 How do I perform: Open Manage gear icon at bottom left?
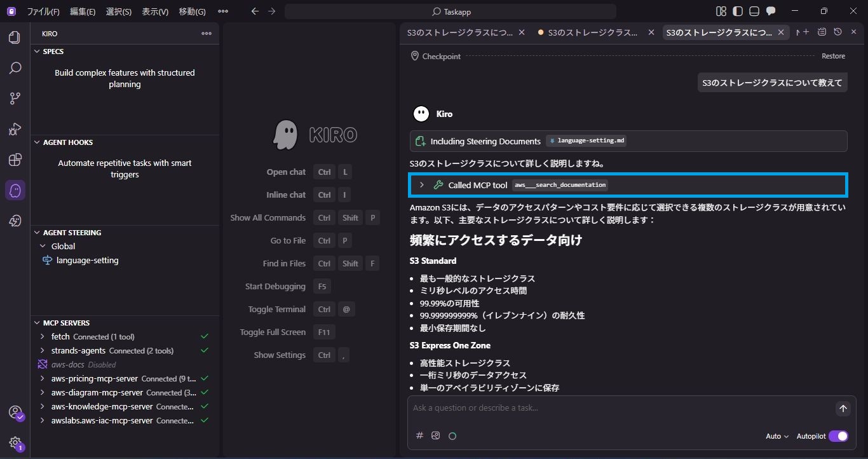tap(15, 442)
